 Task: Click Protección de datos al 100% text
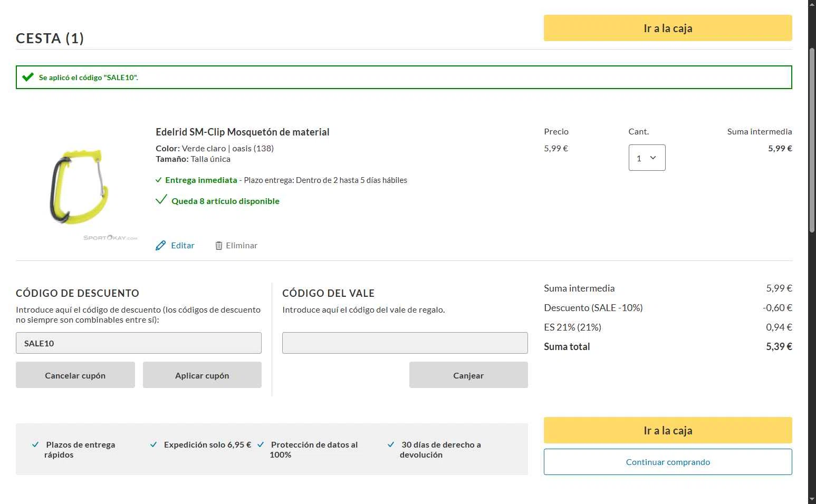[314, 450]
